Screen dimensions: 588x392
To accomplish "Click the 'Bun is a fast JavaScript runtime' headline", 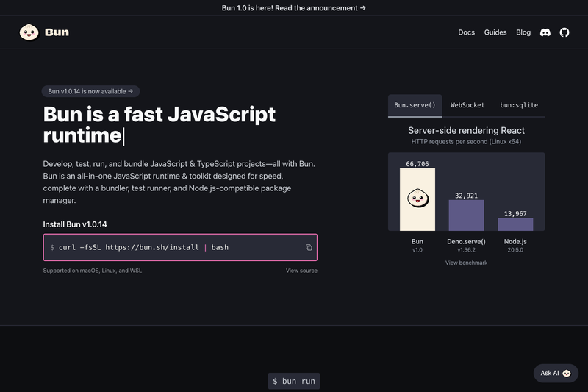I will click(159, 124).
